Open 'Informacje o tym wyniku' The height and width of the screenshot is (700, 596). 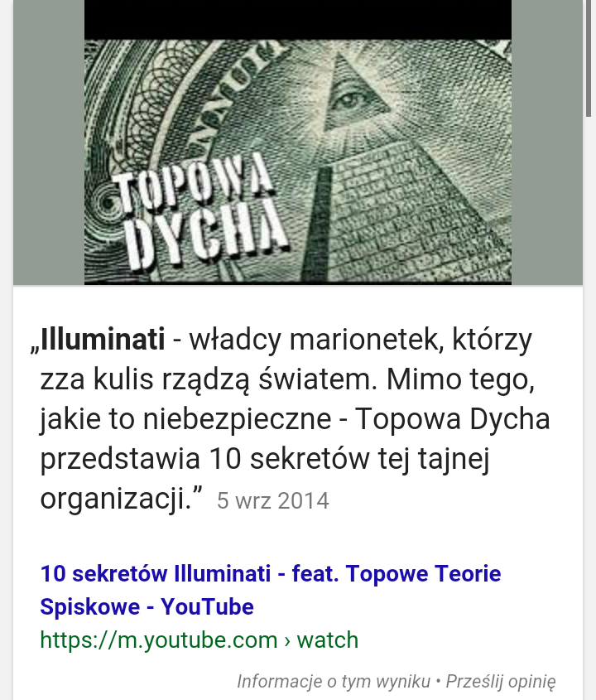coord(334,681)
